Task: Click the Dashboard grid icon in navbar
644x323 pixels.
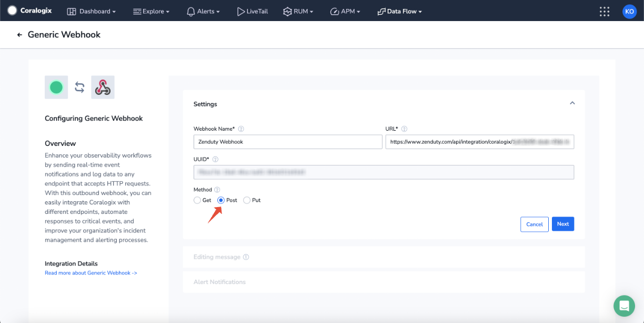Action: point(72,11)
